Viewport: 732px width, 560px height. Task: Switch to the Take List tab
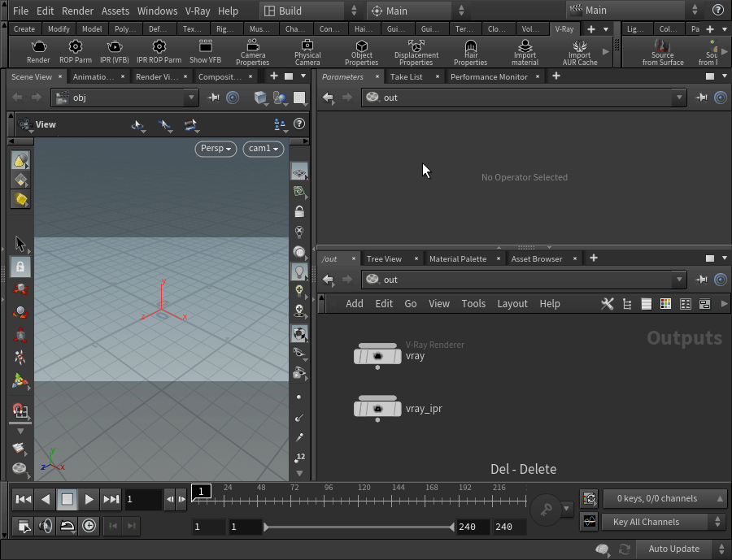406,76
